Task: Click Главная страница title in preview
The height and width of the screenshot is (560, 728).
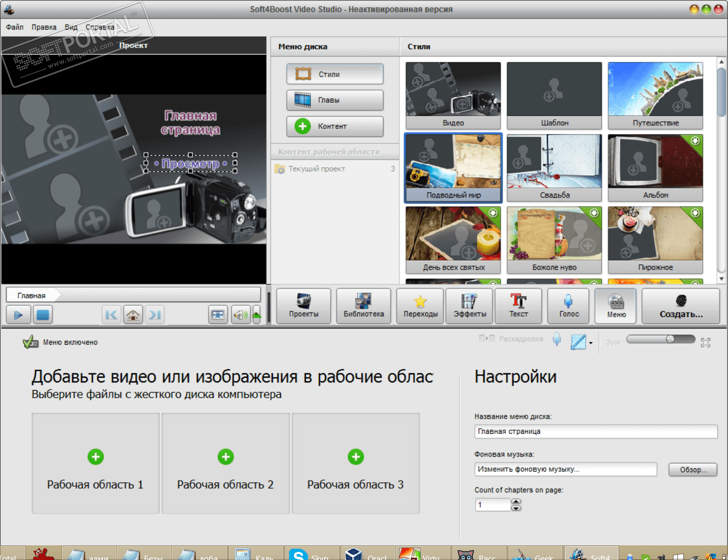Action: (x=190, y=122)
